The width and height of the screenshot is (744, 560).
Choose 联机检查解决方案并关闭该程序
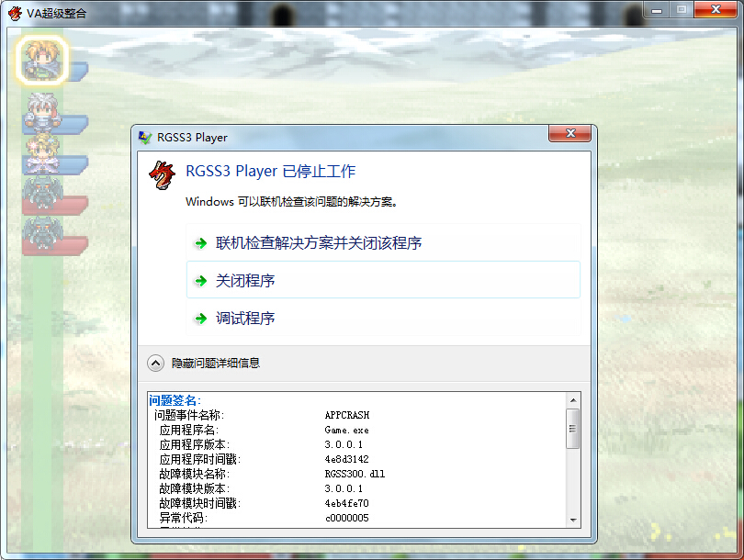383,242
